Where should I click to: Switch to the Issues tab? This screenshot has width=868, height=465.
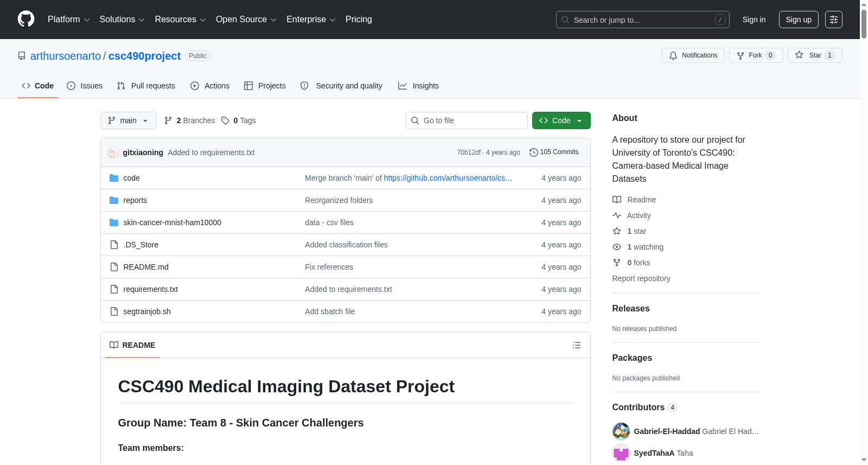85,86
